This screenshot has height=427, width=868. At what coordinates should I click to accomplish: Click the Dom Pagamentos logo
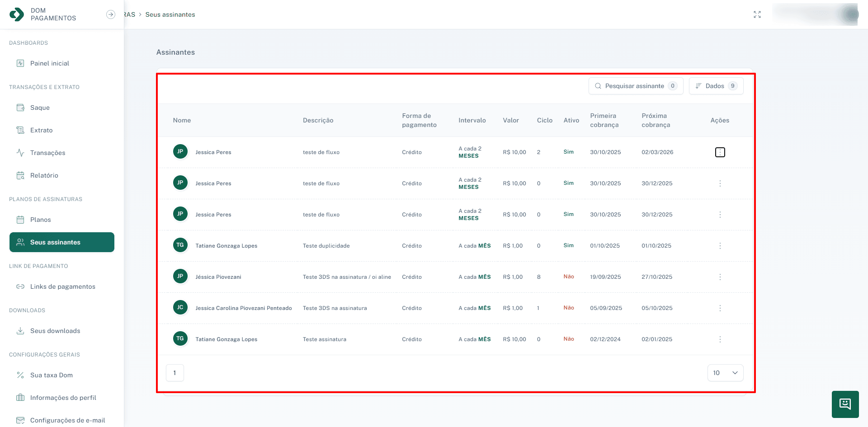pyautogui.click(x=17, y=14)
